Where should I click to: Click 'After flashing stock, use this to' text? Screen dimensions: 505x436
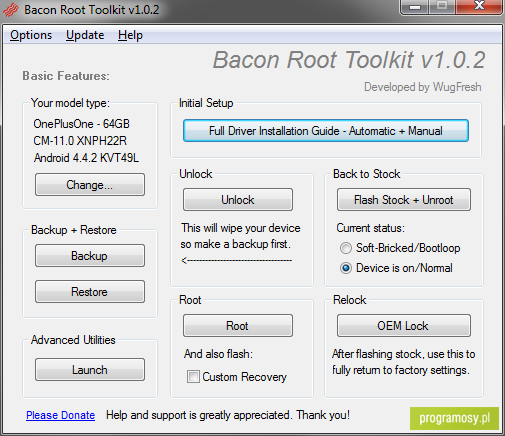coord(404,354)
